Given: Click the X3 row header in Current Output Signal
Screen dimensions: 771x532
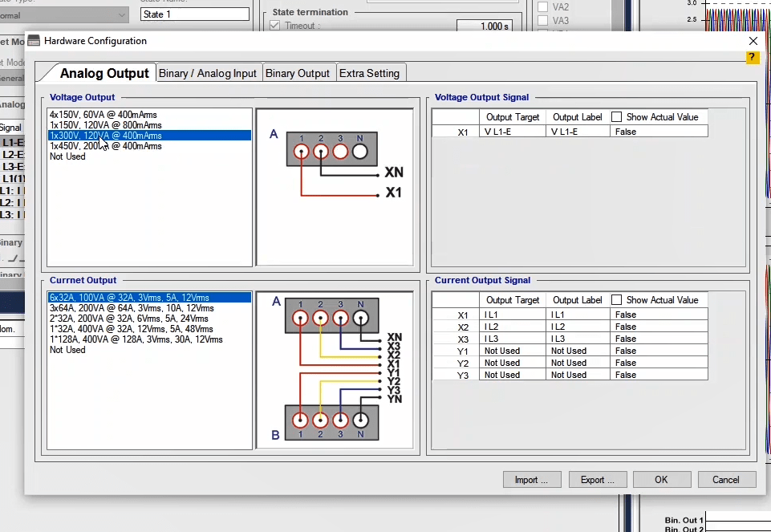Looking at the screenshot, I should (456, 339).
